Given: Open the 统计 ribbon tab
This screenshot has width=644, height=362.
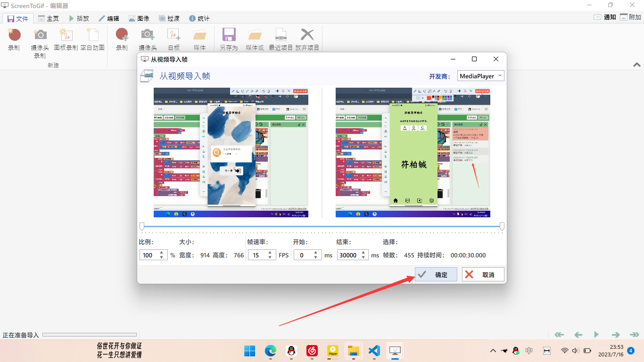Looking at the screenshot, I should [199, 18].
